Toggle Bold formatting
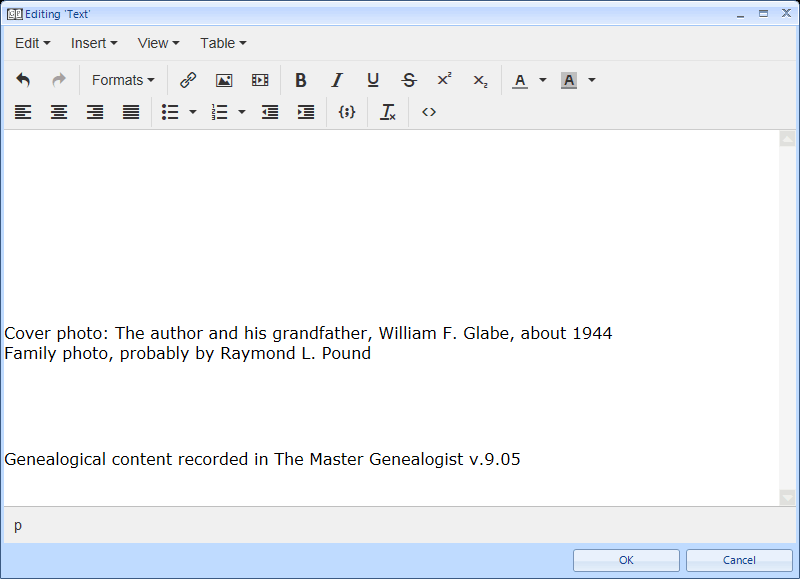The width and height of the screenshot is (800, 579). click(x=300, y=80)
